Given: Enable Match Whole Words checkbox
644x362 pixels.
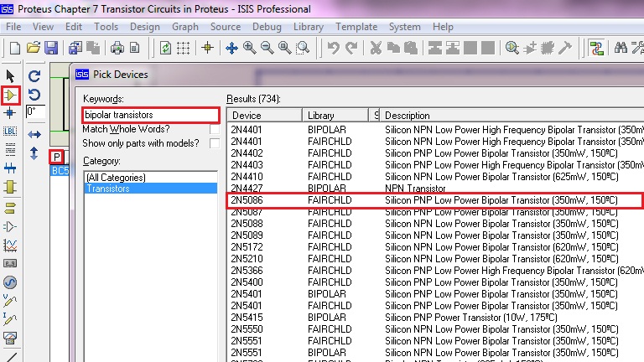Looking at the screenshot, I should [215, 129].
